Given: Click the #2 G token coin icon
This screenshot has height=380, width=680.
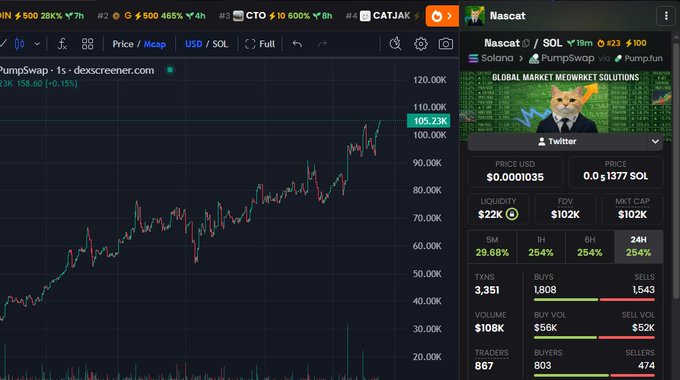Looking at the screenshot, I should tap(116, 16).
